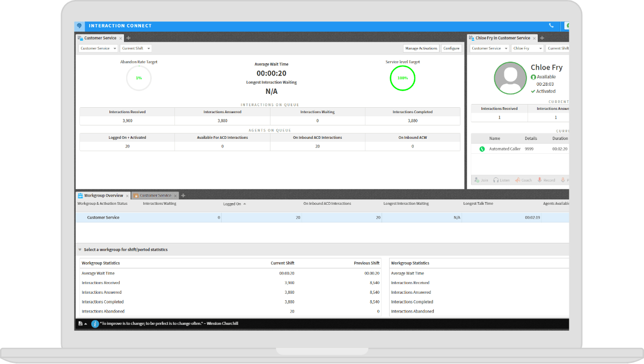This screenshot has height=364, width=644.
Task: Click the Service level Target 100% gauge
Action: pyautogui.click(x=402, y=78)
